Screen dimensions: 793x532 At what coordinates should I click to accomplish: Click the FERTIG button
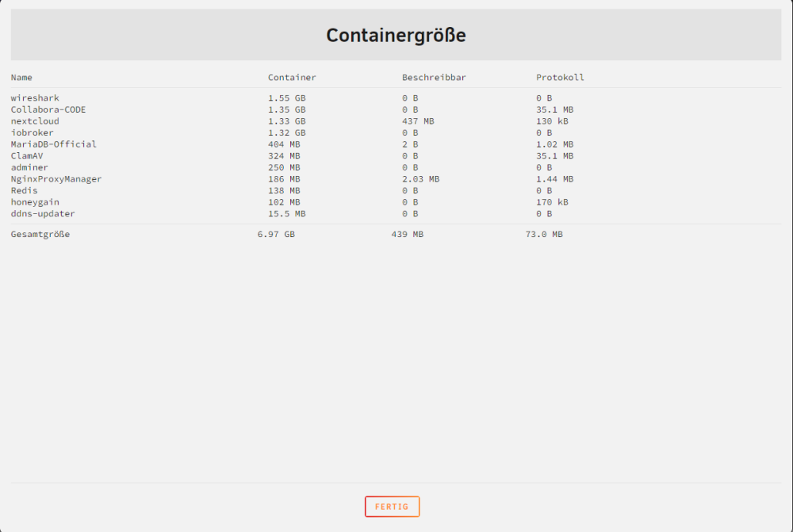click(392, 506)
